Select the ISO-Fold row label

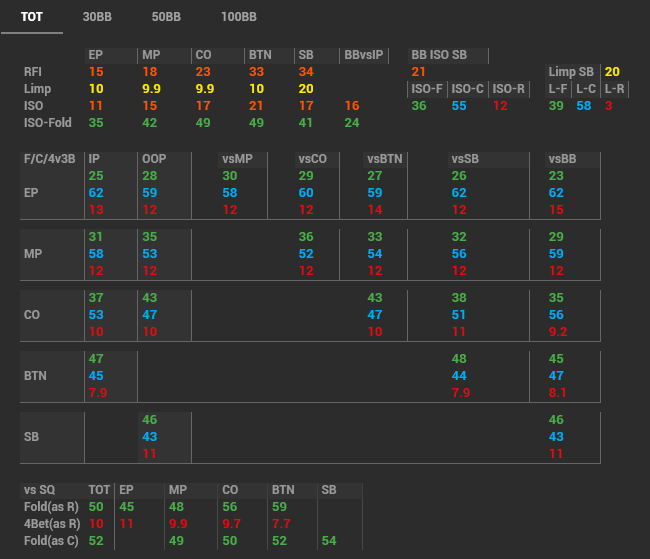pyautogui.click(x=46, y=123)
